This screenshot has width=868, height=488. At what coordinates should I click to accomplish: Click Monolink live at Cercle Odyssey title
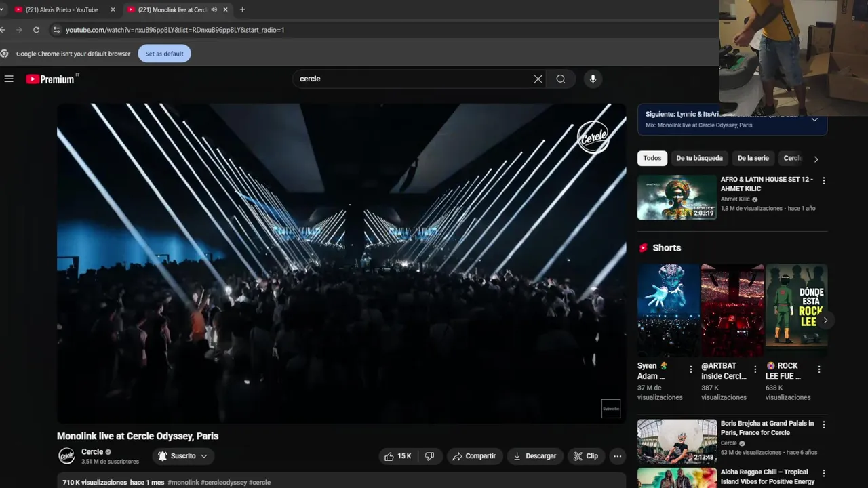pos(138,436)
